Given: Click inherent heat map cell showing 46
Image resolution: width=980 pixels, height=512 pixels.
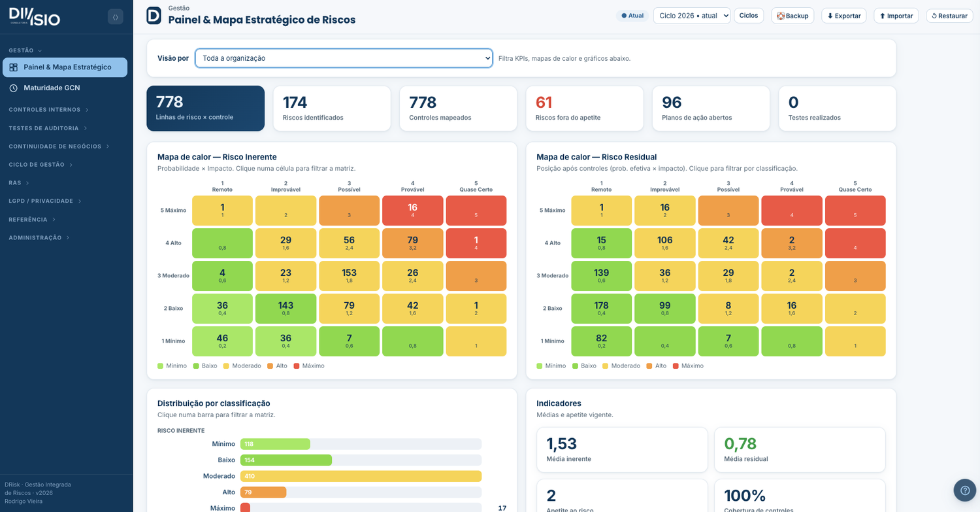Looking at the screenshot, I should tap(222, 341).
